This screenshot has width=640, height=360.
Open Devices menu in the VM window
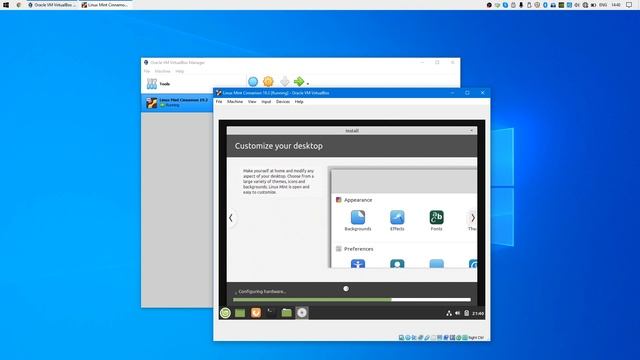pos(283,102)
